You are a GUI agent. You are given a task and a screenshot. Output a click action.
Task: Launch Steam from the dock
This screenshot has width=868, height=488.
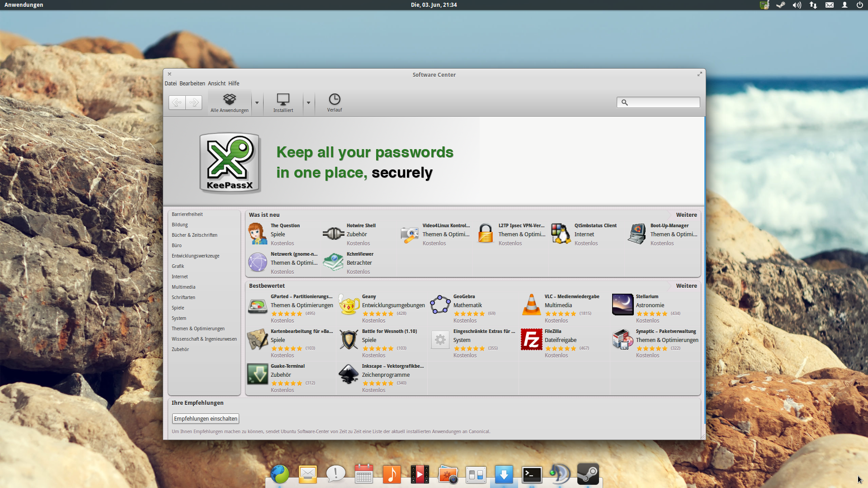tap(588, 474)
